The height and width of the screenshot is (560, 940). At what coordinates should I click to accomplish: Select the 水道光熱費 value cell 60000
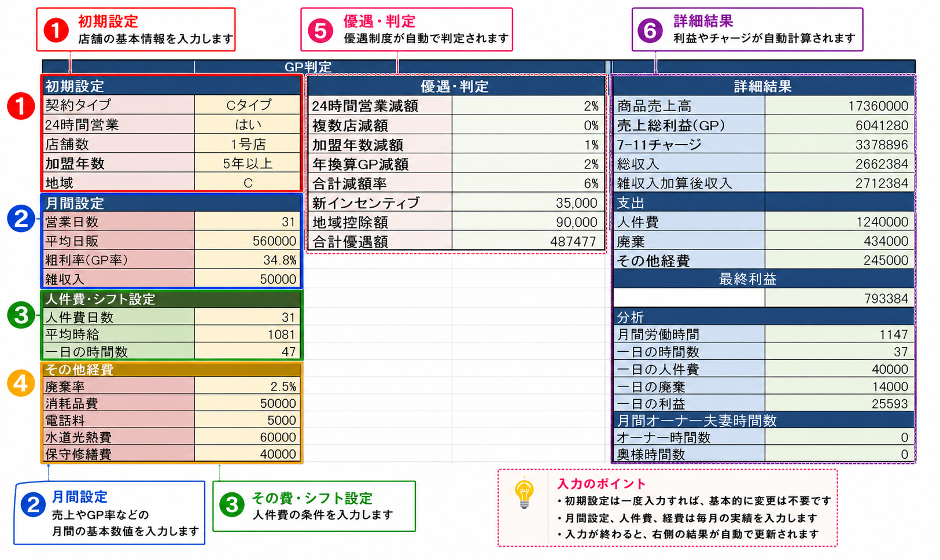(x=248, y=437)
